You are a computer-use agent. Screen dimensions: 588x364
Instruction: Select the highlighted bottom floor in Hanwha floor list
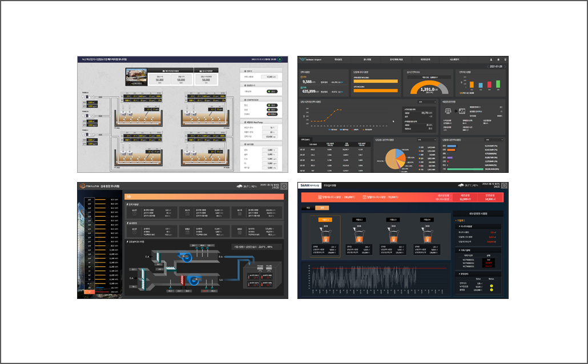pyautogui.click(x=89, y=292)
